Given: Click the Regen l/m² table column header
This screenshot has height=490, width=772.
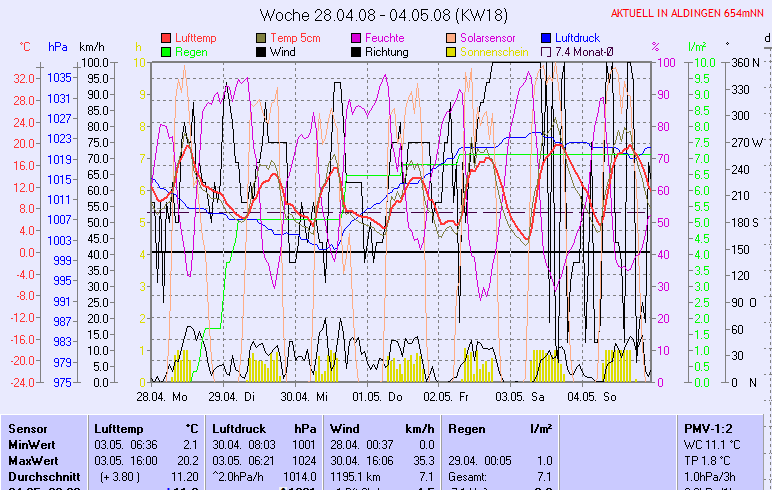Looking at the screenshot, I should (x=500, y=428).
